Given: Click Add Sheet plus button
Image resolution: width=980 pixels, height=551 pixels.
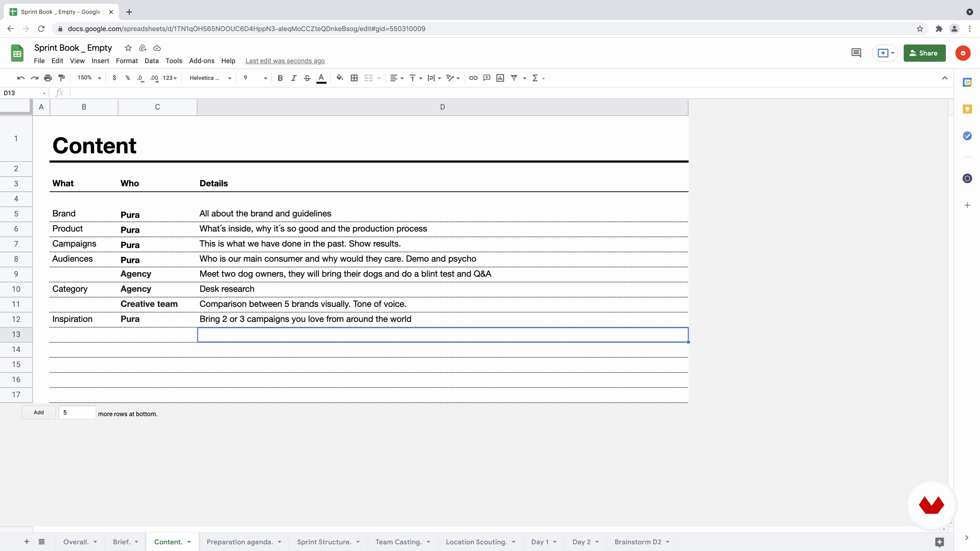Looking at the screenshot, I should tap(27, 542).
